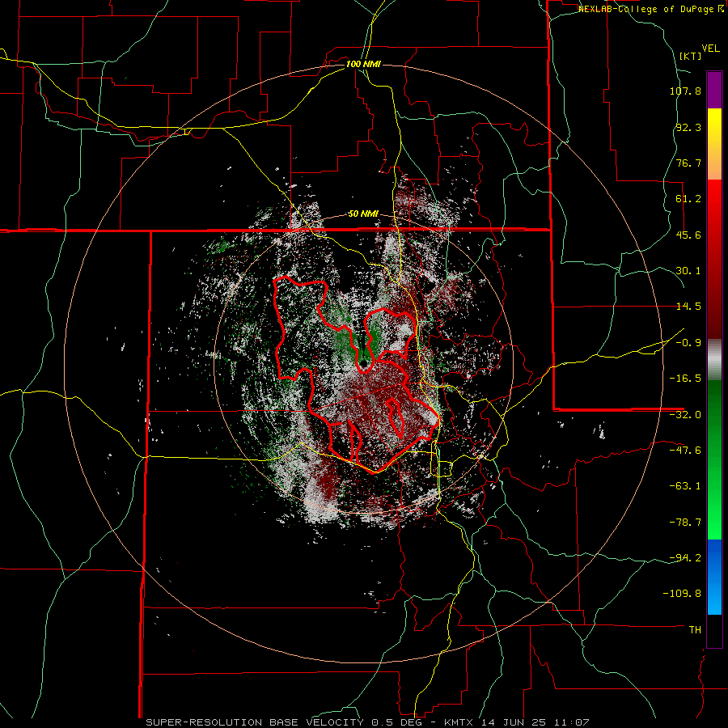Pick the green segment of velocity color bar
Screen dimensions: 728x728
pos(714,459)
